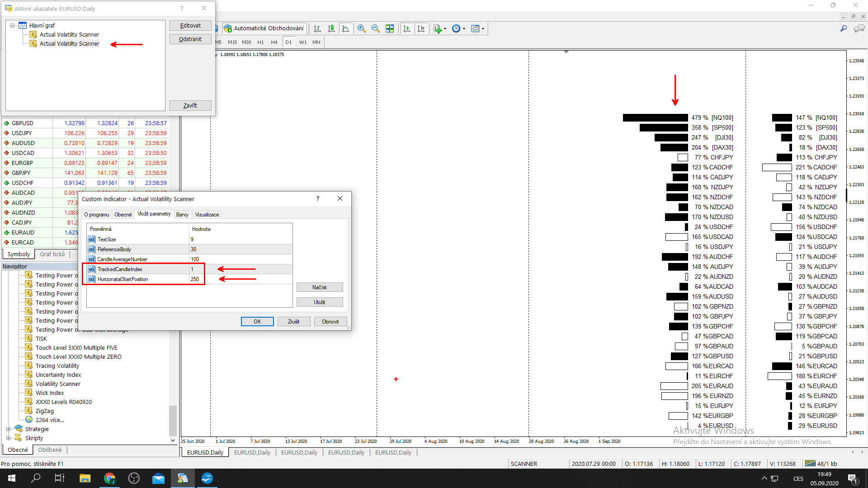Enable the W1 weekly timeframe

coord(302,42)
